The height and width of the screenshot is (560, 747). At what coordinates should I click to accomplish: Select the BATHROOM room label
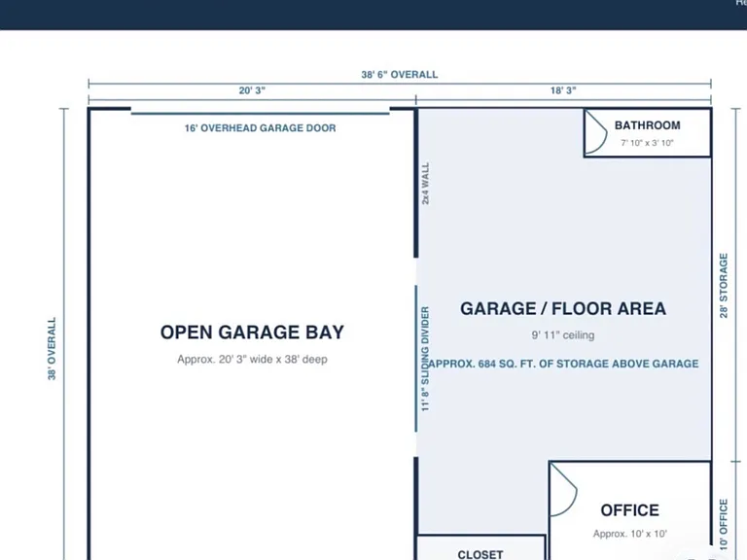(x=647, y=125)
